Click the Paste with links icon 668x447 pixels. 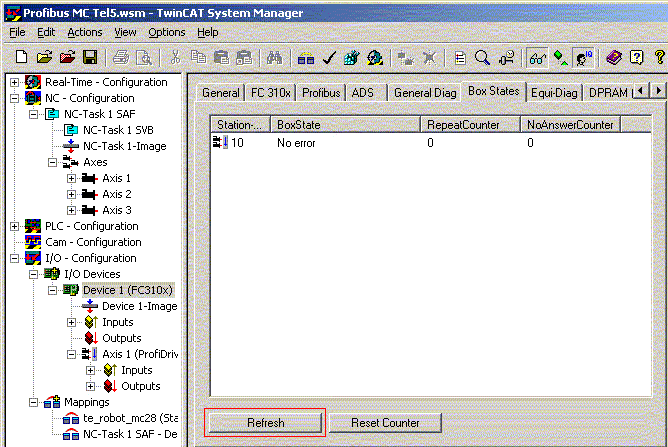(x=244, y=57)
